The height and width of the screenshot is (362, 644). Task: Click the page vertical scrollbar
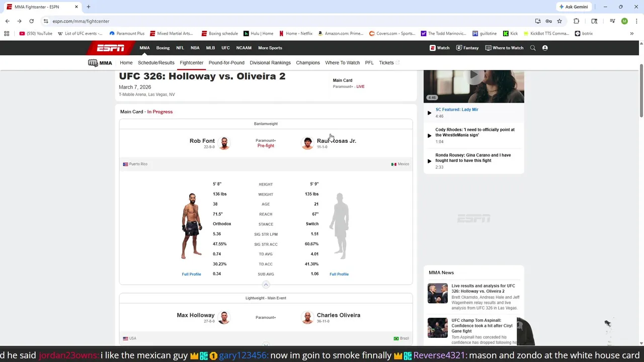641,90
